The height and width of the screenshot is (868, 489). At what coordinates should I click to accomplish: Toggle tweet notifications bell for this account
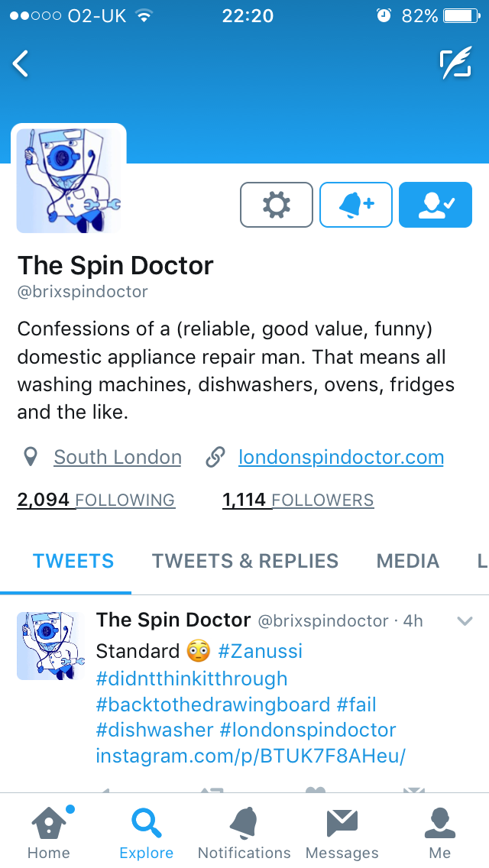click(x=356, y=205)
